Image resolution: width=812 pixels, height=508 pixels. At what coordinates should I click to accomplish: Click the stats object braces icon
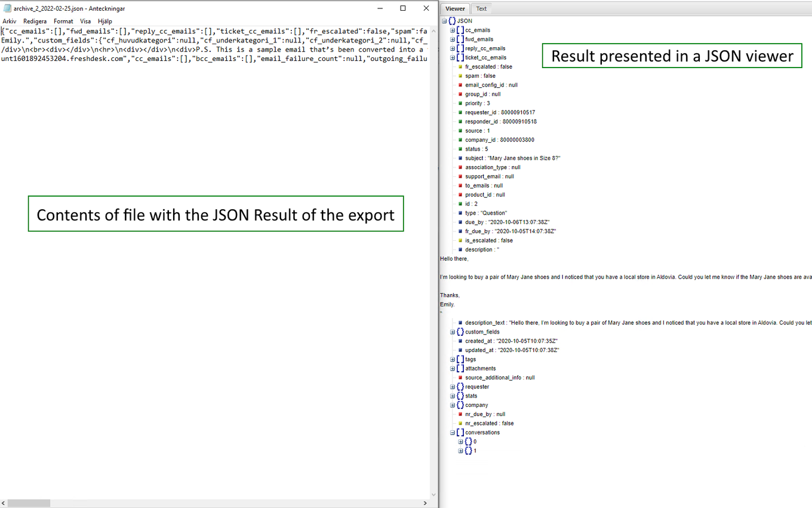(x=460, y=396)
